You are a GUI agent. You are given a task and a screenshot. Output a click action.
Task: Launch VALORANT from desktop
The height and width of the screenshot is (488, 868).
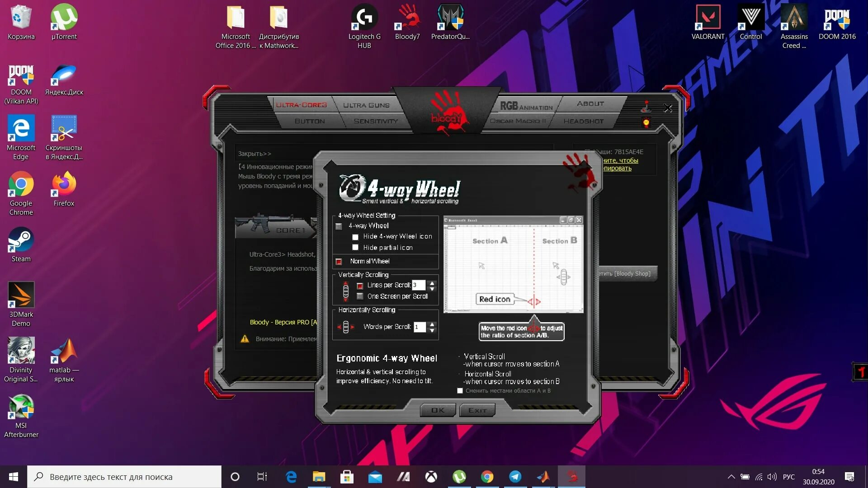(x=708, y=22)
